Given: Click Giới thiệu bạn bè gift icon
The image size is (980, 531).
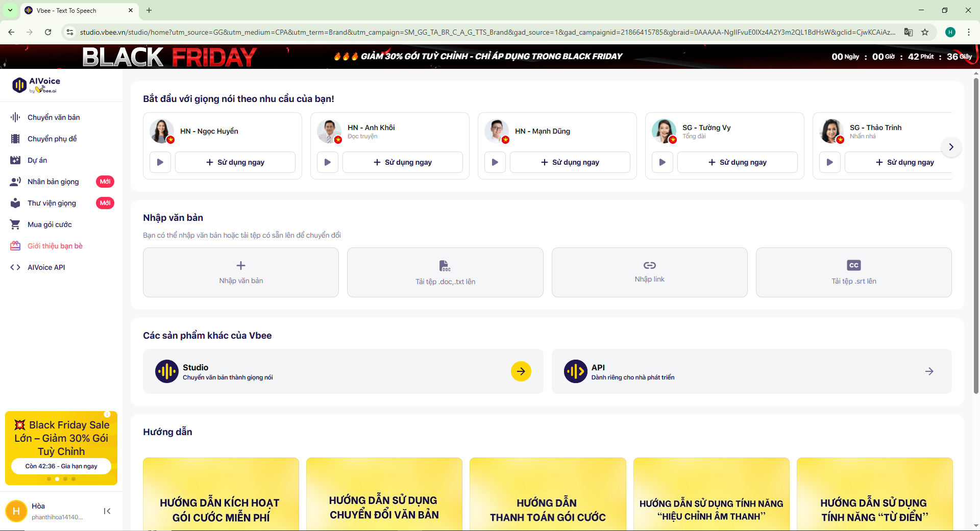Looking at the screenshot, I should tap(15, 246).
